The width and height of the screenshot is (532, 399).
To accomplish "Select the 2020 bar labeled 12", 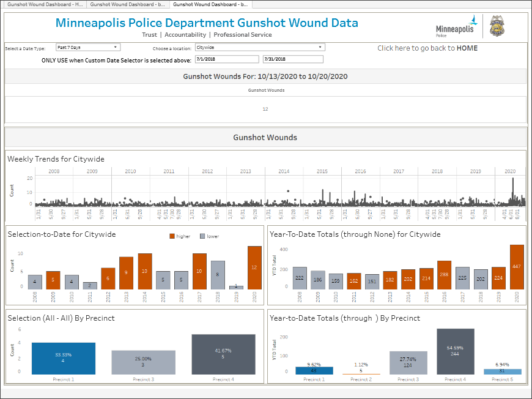I will tap(254, 267).
